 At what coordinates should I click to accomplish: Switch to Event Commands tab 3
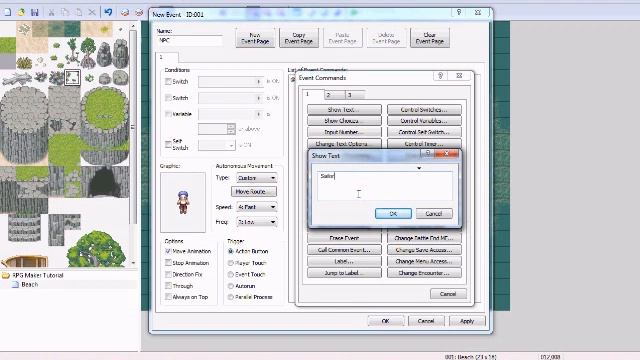(354, 95)
